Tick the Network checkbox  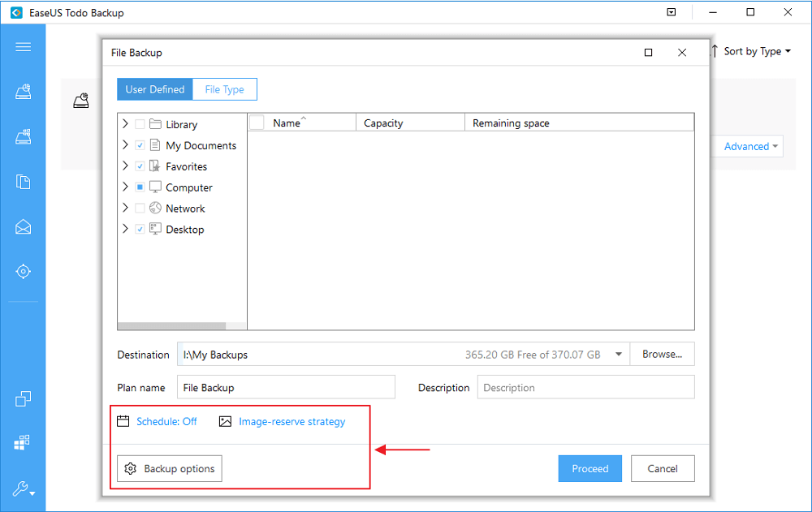(140, 209)
